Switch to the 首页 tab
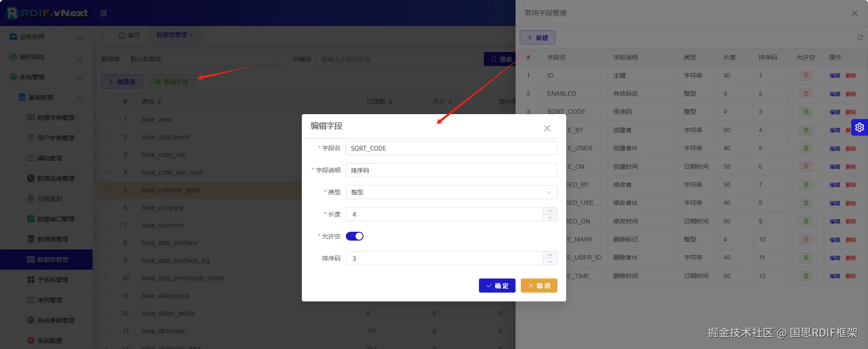This screenshot has height=349, width=868. 130,35
